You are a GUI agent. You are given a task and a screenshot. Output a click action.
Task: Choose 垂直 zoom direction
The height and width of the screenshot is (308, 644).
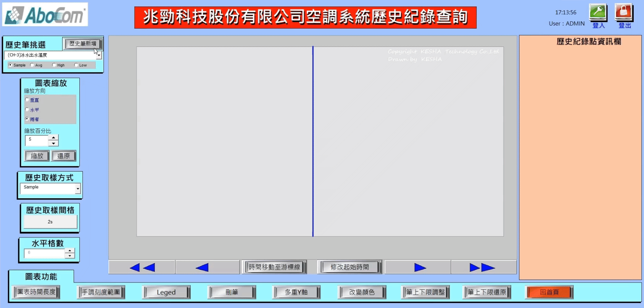(27, 100)
